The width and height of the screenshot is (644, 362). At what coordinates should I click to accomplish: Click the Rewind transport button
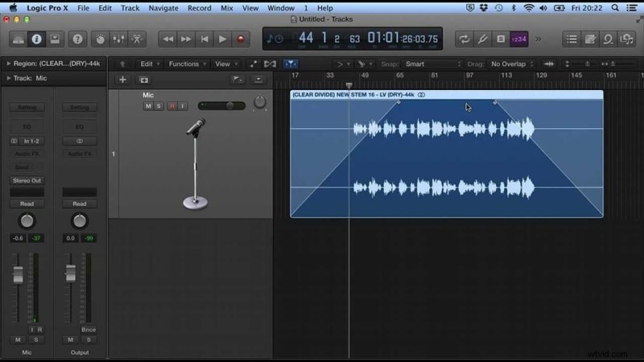tap(168, 39)
